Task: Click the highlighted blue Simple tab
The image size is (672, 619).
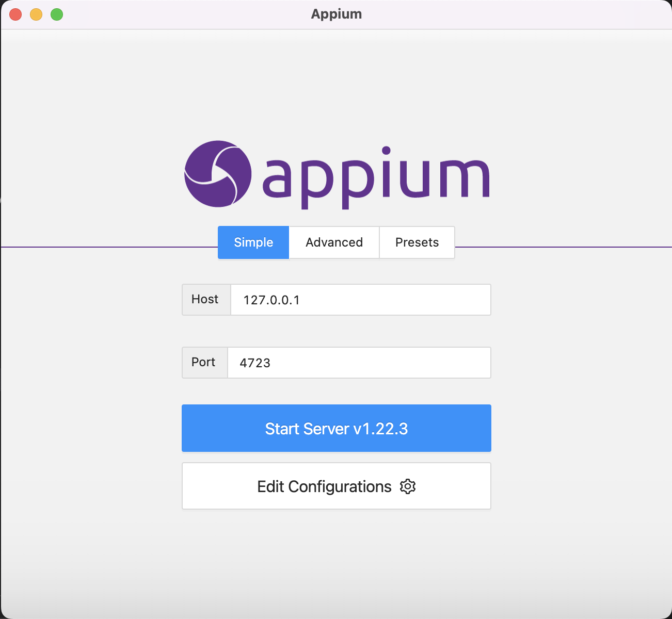Action: click(x=253, y=242)
